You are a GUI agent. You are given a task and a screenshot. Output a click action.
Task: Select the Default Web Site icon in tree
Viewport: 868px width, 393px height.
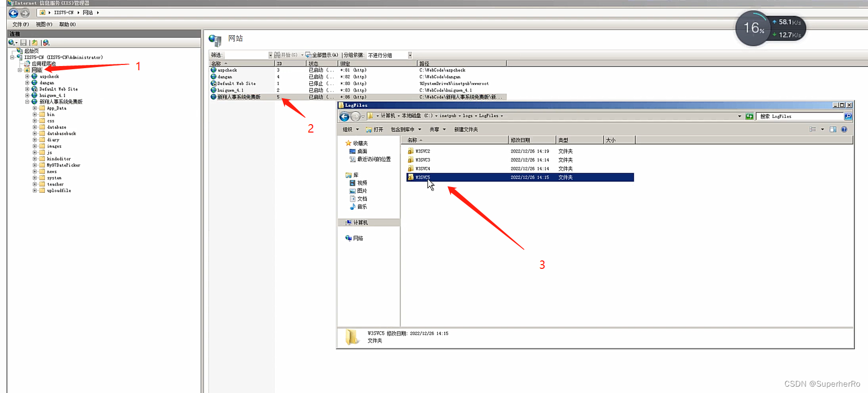(x=34, y=89)
